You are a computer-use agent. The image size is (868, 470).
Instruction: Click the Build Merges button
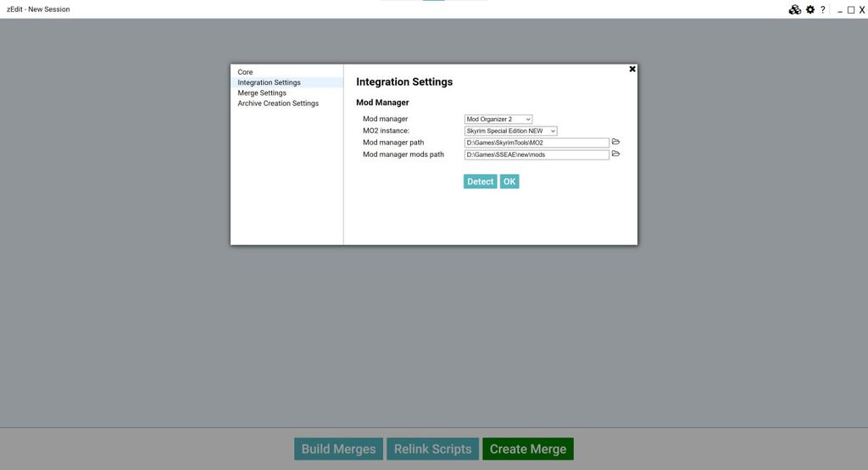[338, 449]
